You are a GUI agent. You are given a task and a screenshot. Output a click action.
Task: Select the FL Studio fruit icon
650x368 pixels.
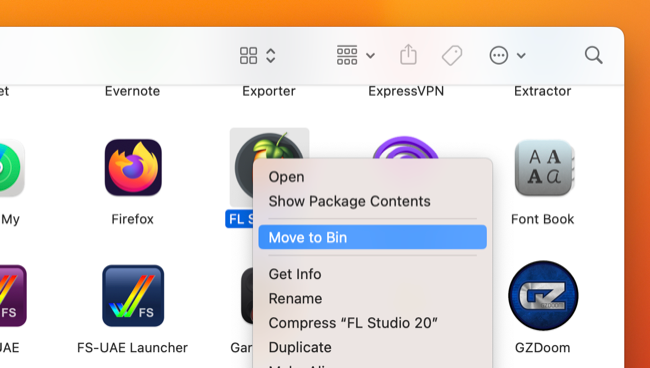point(269,146)
